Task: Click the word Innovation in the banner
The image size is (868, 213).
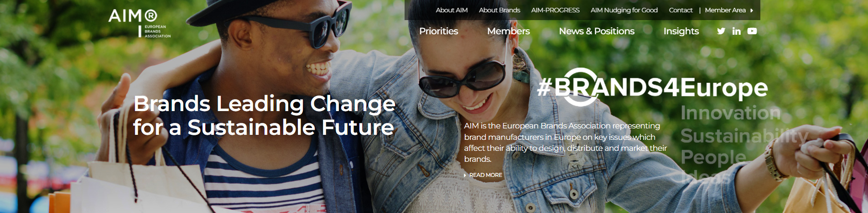Action: coord(730,113)
